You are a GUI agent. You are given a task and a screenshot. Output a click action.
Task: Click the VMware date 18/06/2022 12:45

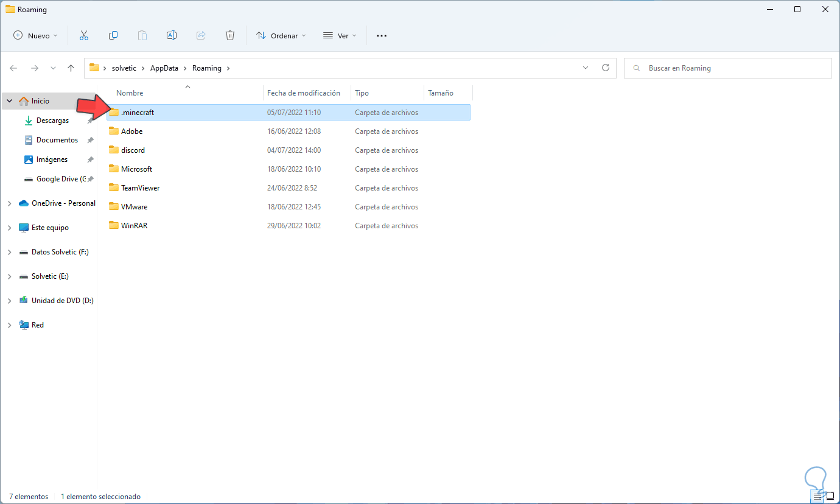[x=294, y=207]
